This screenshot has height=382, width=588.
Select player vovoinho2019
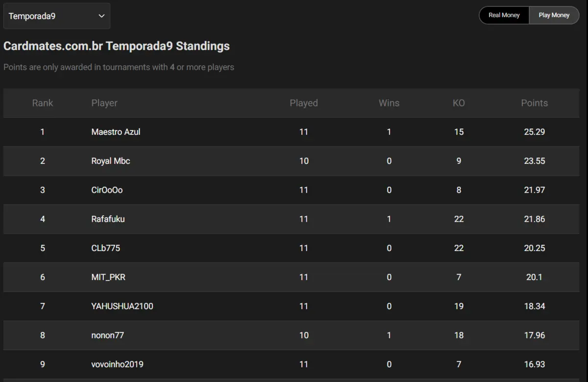click(x=117, y=364)
